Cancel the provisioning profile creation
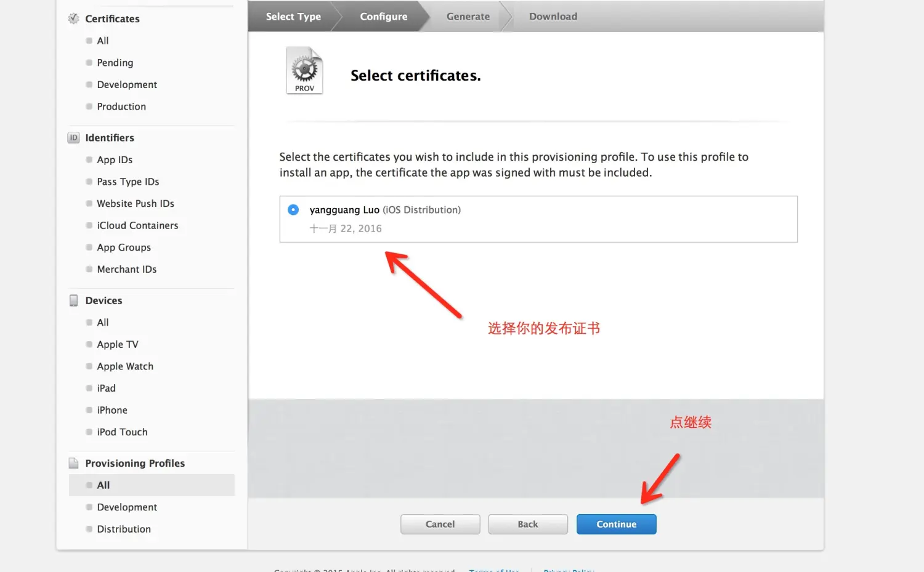 [x=440, y=524]
